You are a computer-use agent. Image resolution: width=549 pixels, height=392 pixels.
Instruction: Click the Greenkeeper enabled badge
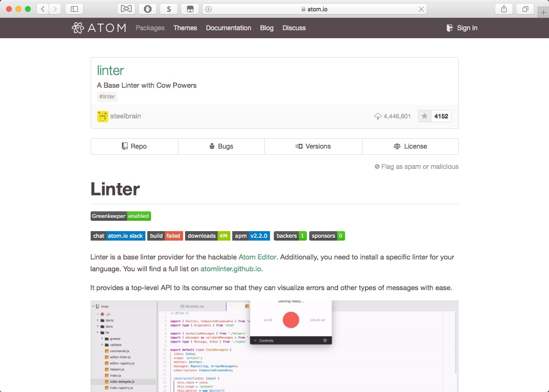point(121,216)
